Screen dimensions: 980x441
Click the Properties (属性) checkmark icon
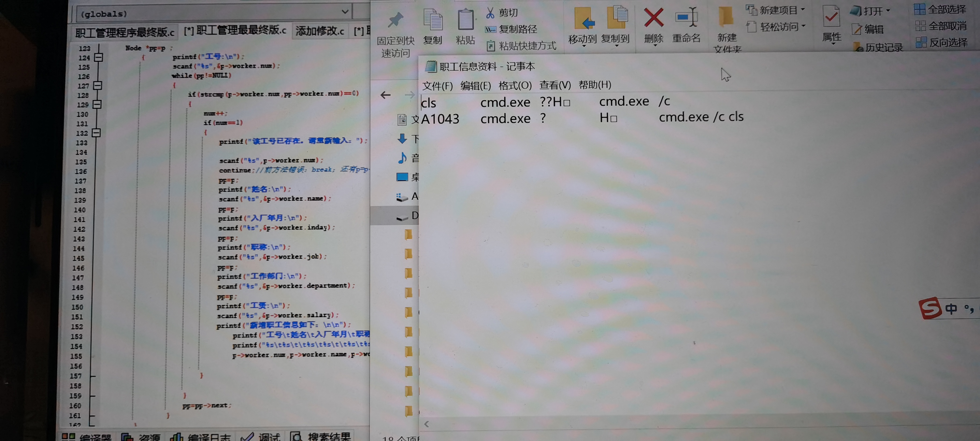831,16
